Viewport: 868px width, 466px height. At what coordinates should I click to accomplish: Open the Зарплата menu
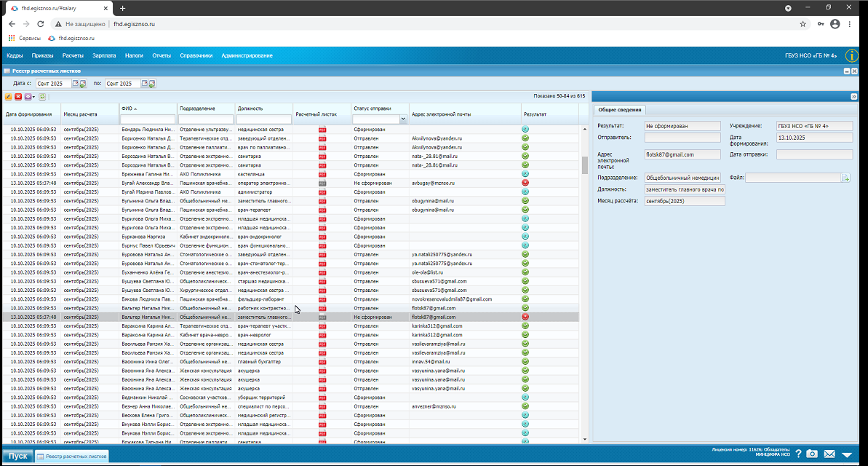pyautogui.click(x=104, y=55)
